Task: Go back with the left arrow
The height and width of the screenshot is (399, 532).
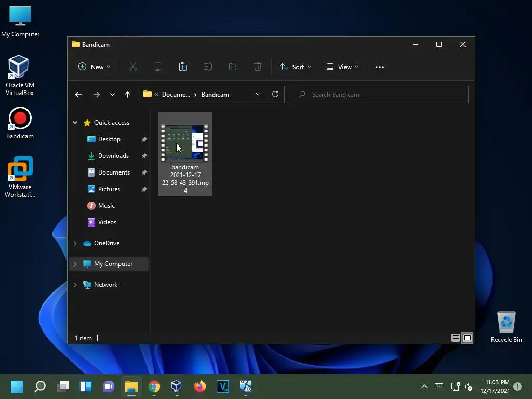Action: [x=78, y=95]
